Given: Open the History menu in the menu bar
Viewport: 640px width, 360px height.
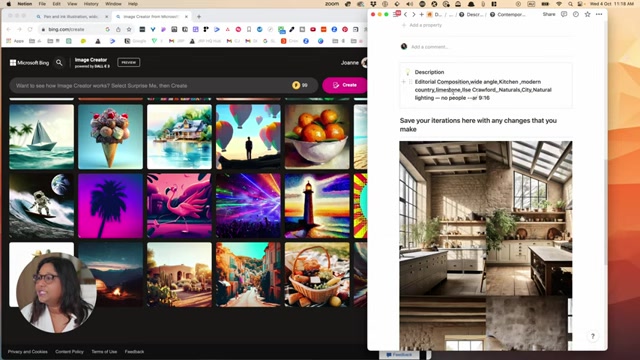Looking at the screenshot, I should point(91,4).
